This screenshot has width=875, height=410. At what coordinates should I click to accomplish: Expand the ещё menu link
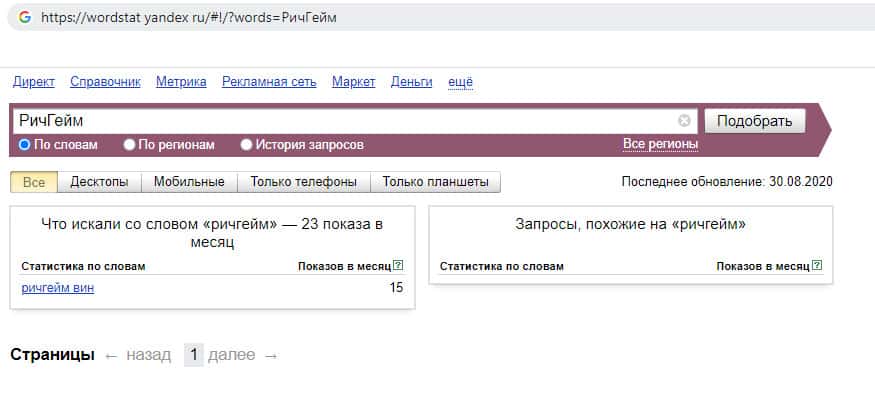[x=460, y=82]
